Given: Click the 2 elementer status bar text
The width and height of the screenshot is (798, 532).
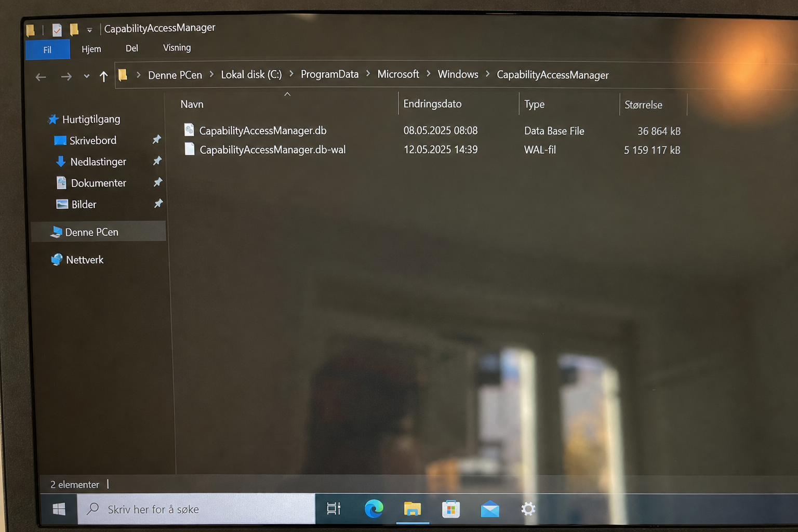Looking at the screenshot, I should coord(74,485).
